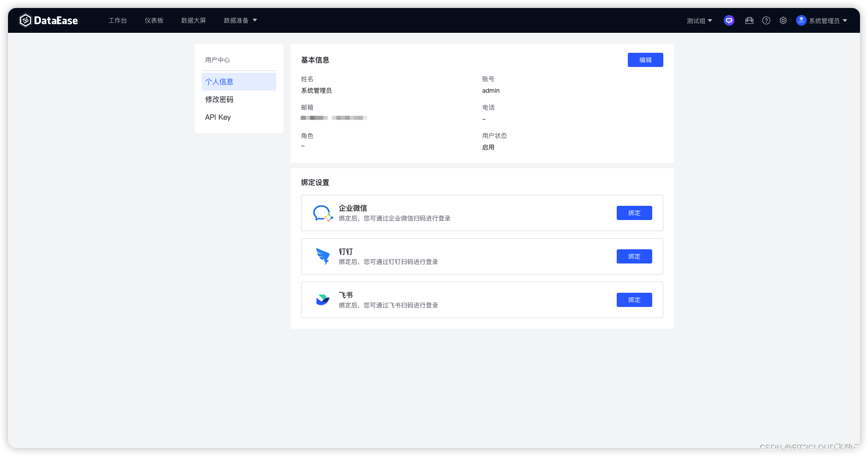Select 个人信息 in the sidebar
Image resolution: width=868 pixels, height=456 pixels.
click(239, 82)
